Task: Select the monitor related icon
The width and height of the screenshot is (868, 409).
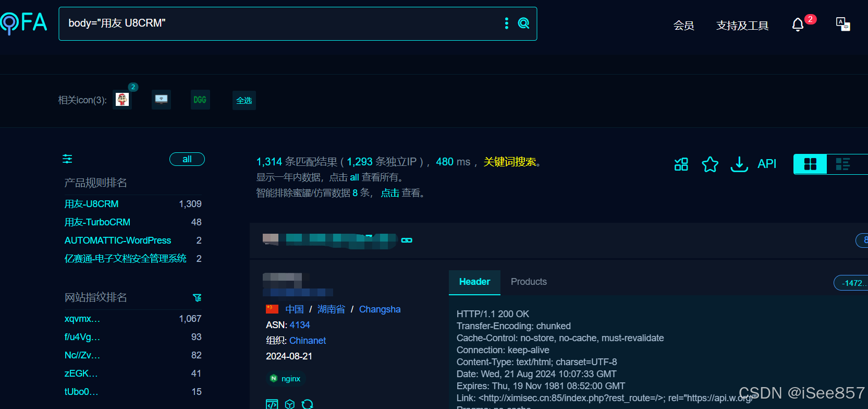Action: tap(162, 100)
